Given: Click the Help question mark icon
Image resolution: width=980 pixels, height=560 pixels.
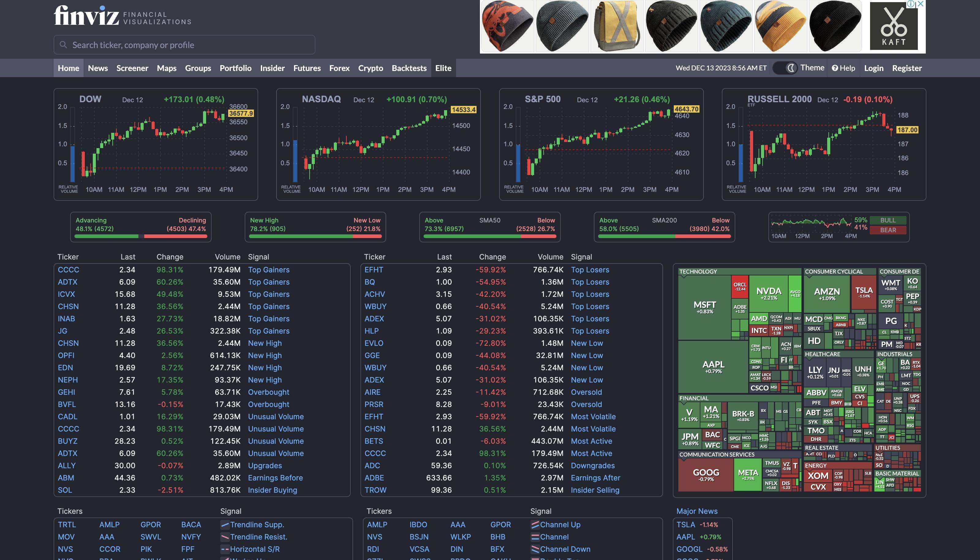Looking at the screenshot, I should 835,68.
